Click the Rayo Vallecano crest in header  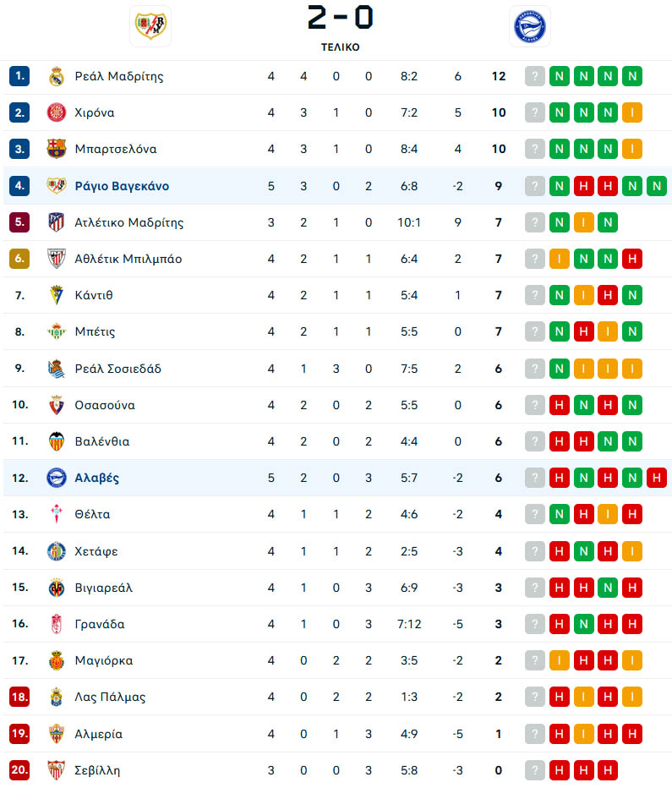coord(150,26)
